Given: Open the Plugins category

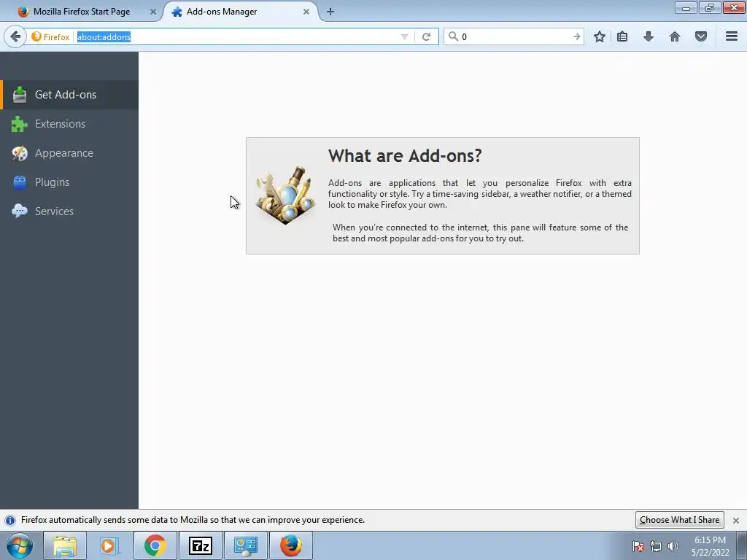Looking at the screenshot, I should coord(69,182).
